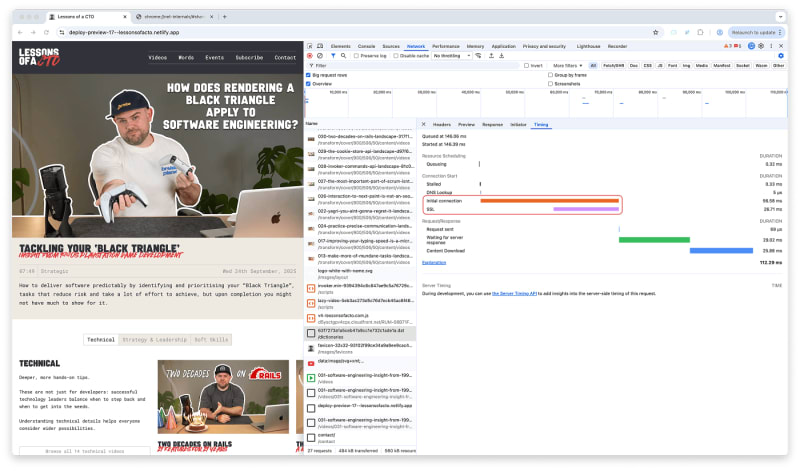Click the record network log button
The image size is (800, 471).
[x=309, y=56]
